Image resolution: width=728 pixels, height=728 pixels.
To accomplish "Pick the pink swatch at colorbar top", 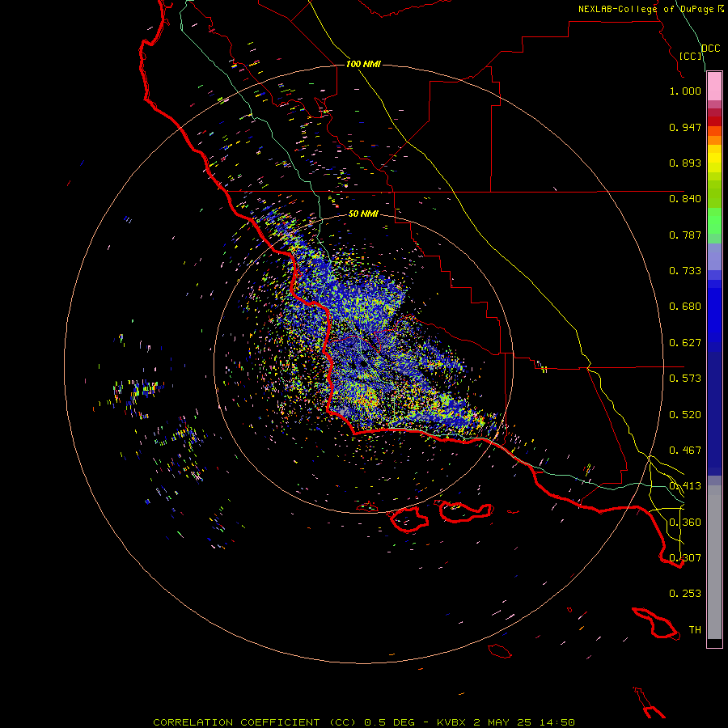I will click(x=714, y=86).
